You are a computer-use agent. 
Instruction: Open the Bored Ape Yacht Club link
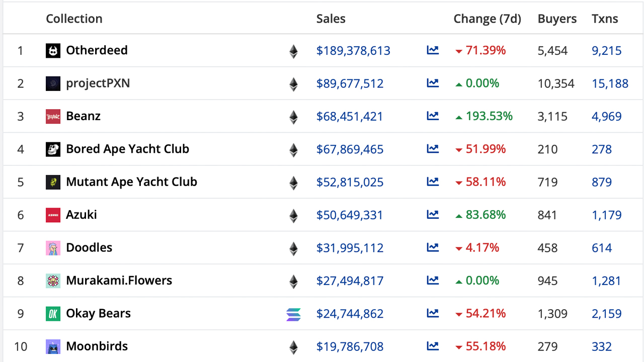point(128,149)
